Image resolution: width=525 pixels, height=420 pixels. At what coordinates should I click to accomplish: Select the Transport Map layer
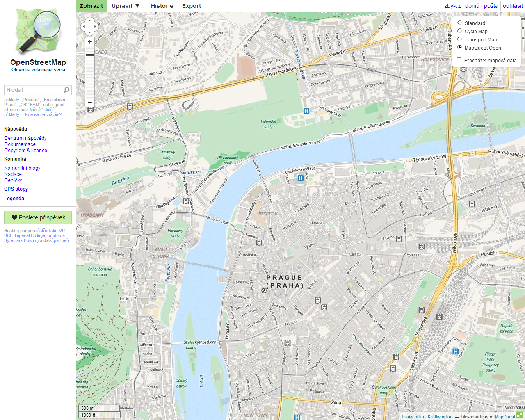459,39
